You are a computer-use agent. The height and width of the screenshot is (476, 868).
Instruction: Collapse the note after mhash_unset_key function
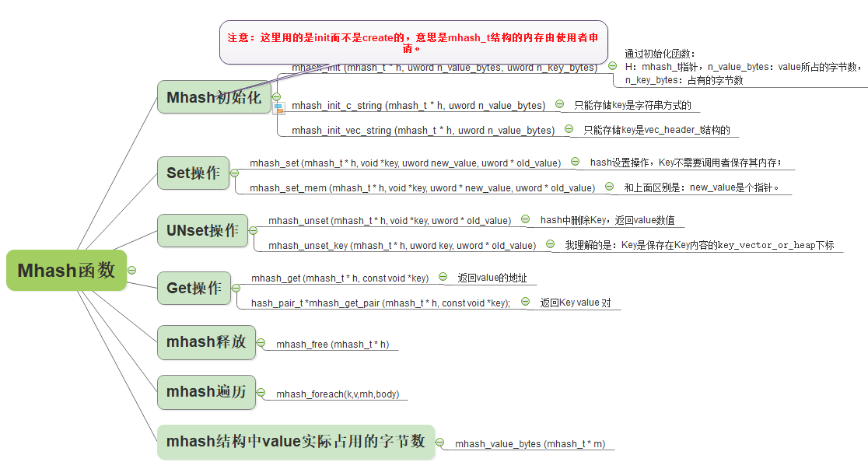(550, 243)
